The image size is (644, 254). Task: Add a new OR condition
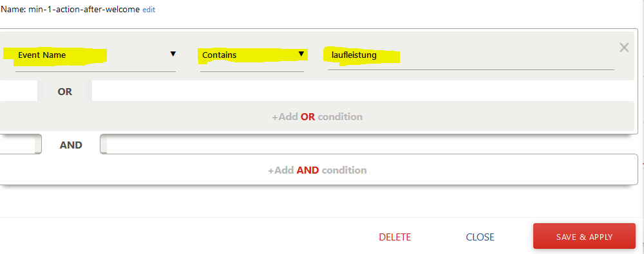317,116
